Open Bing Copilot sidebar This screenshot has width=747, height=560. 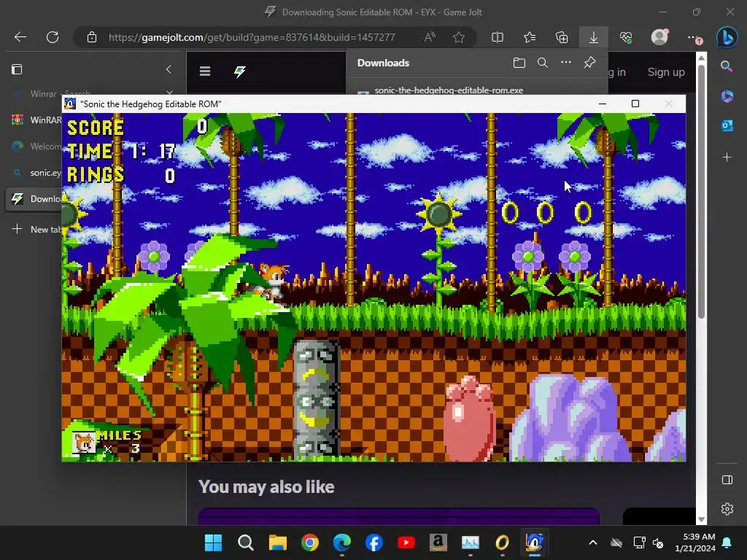coord(727,37)
